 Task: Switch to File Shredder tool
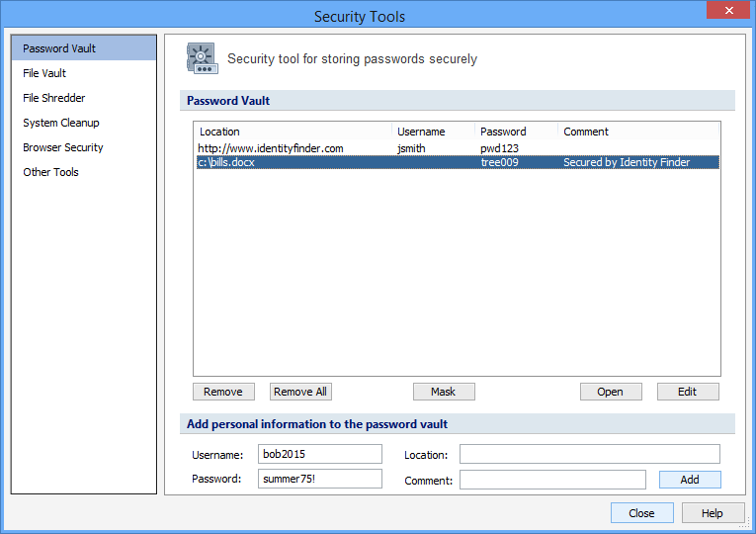54,98
